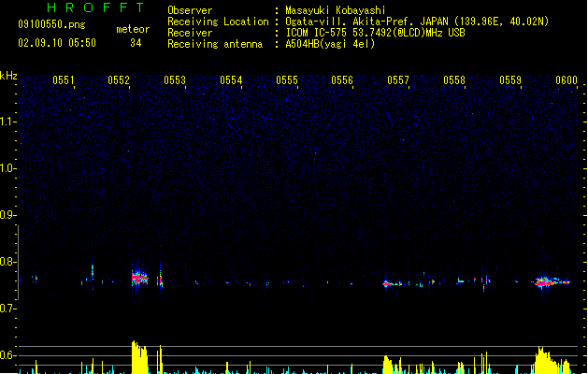Click the Receiving Location label
Image resolution: width=588 pixels, height=374 pixels.
[x=218, y=22]
